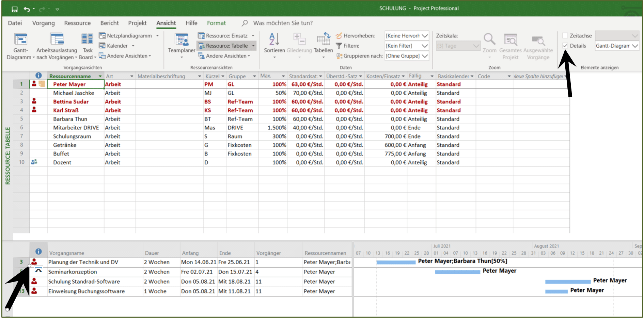Click the Zoom magnifier icon

coord(489,39)
